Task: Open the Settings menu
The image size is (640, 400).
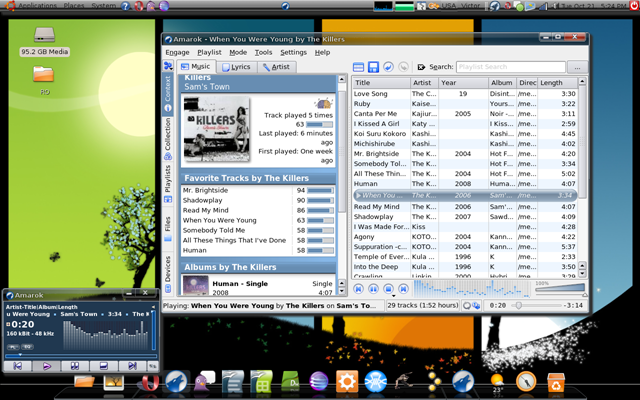Action: (293, 53)
